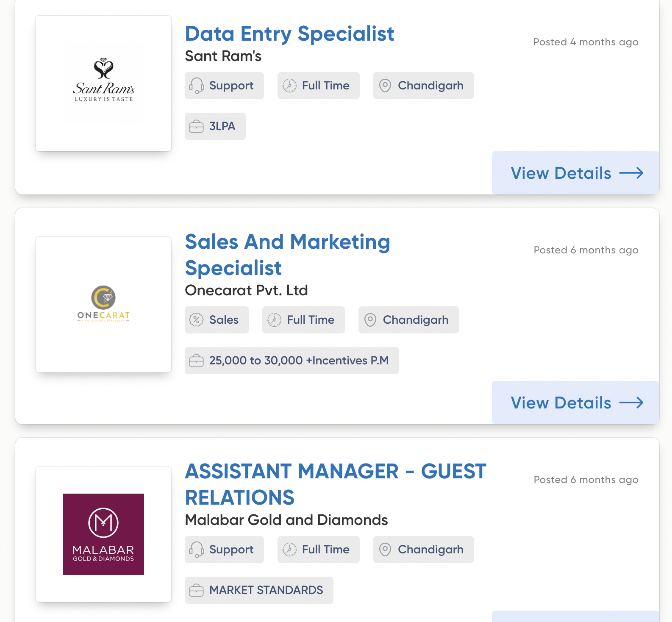This screenshot has width=672, height=622.
Task: Click the location pin icon for Chandigarh
Action: (385, 86)
